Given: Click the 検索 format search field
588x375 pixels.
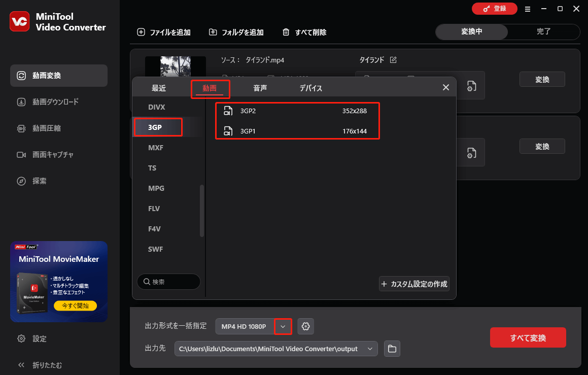Looking at the screenshot, I should coord(169,282).
